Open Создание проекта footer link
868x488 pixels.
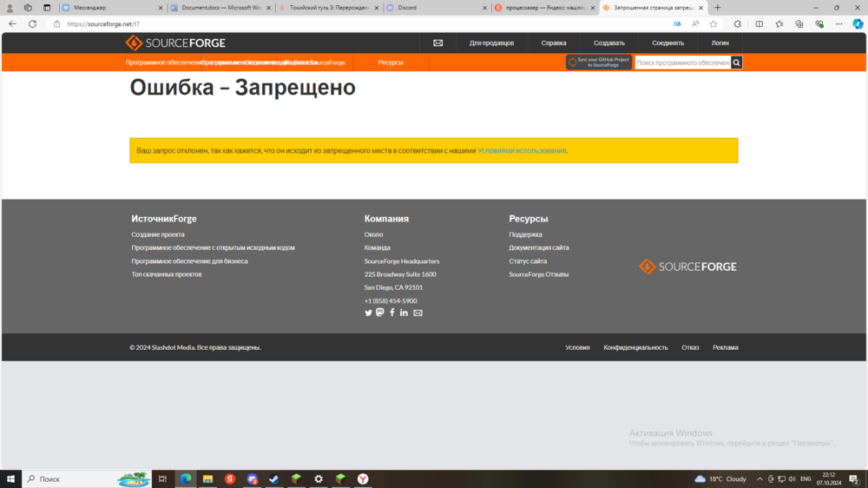tap(158, 234)
